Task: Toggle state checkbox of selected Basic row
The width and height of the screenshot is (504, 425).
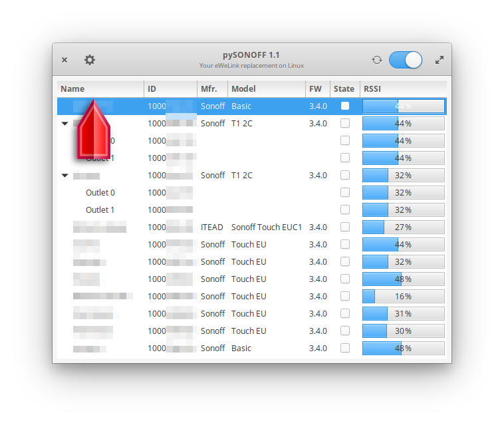Action: pos(345,106)
